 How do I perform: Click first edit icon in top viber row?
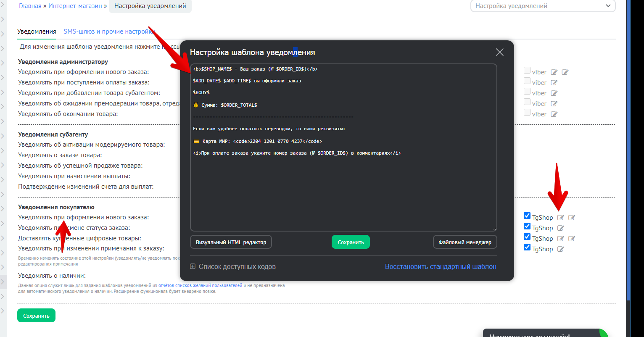click(x=554, y=72)
